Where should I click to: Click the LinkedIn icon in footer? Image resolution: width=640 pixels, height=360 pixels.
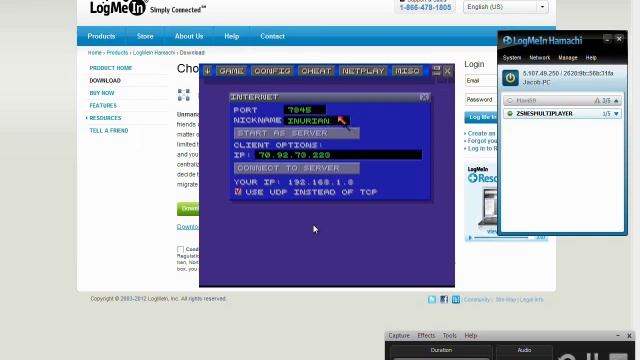pos(456,300)
